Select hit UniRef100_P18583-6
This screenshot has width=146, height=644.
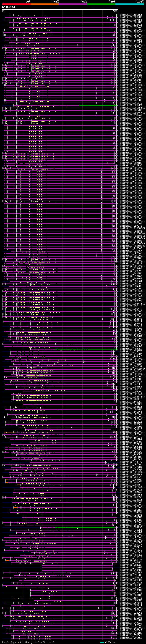tap(132, 246)
